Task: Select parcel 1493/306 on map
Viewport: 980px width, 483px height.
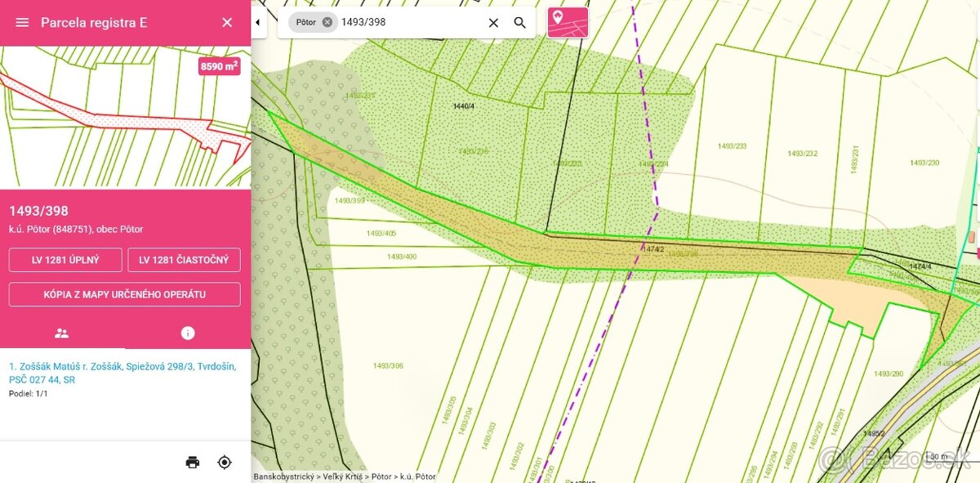Action: (388, 365)
